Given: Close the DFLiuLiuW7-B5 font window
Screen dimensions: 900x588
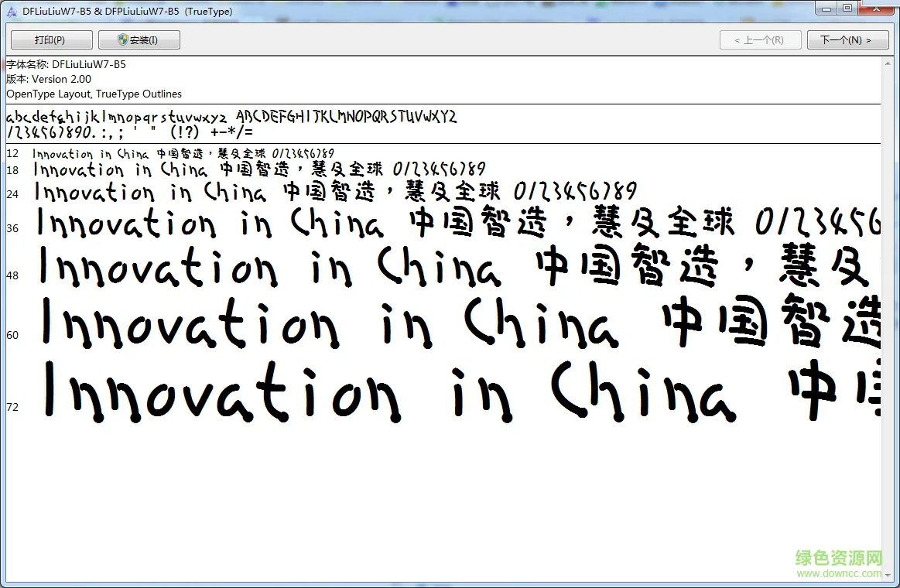Looking at the screenshot, I should 877,8.
